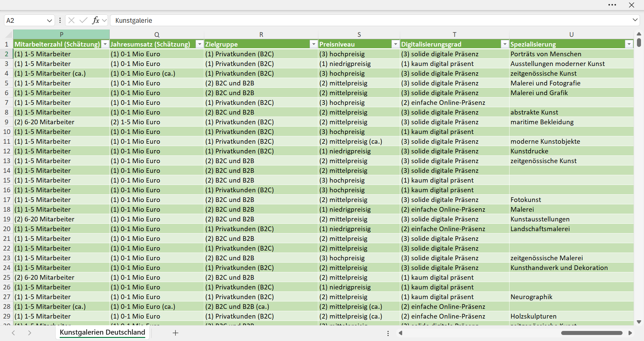Expand the Name Box dropdown

(49, 20)
